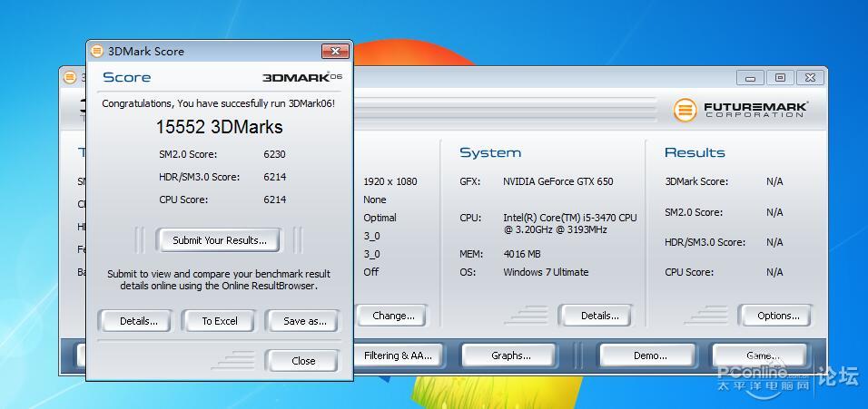Click the HDR/SM3.0 Score label in dialog
The height and width of the screenshot is (409, 868).
(199, 177)
